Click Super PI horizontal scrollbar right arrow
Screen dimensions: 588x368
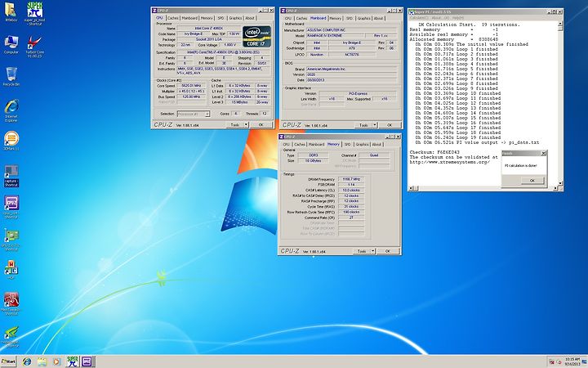[556, 188]
